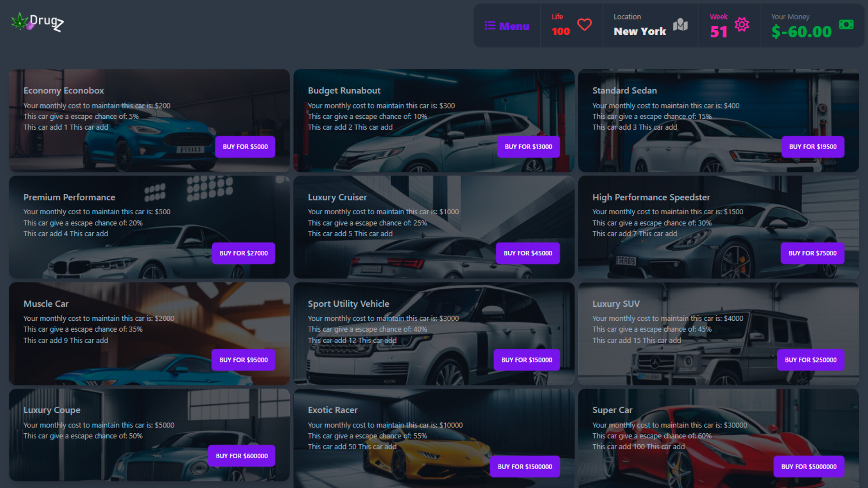
Task: Click the Life value showing 100
Action: click(x=560, y=31)
